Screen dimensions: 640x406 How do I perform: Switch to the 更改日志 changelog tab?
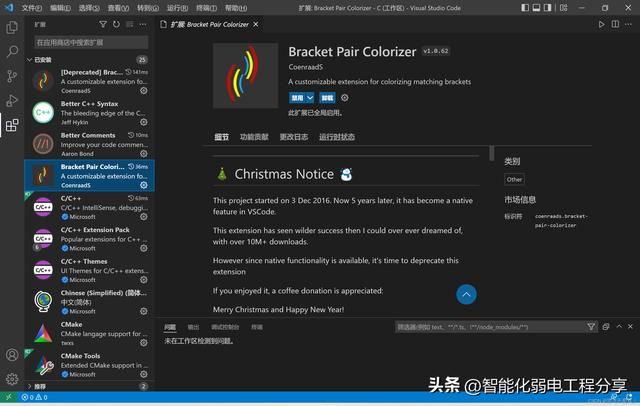294,137
